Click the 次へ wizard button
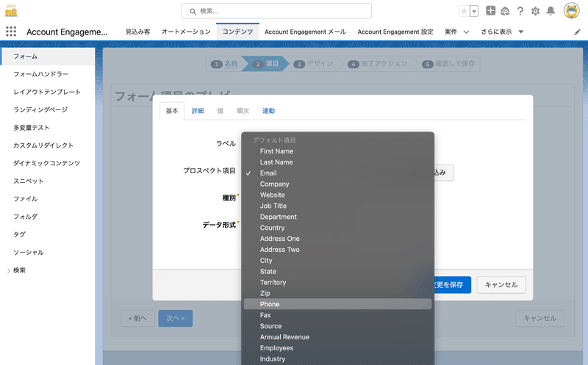588x365 pixels. pos(176,318)
